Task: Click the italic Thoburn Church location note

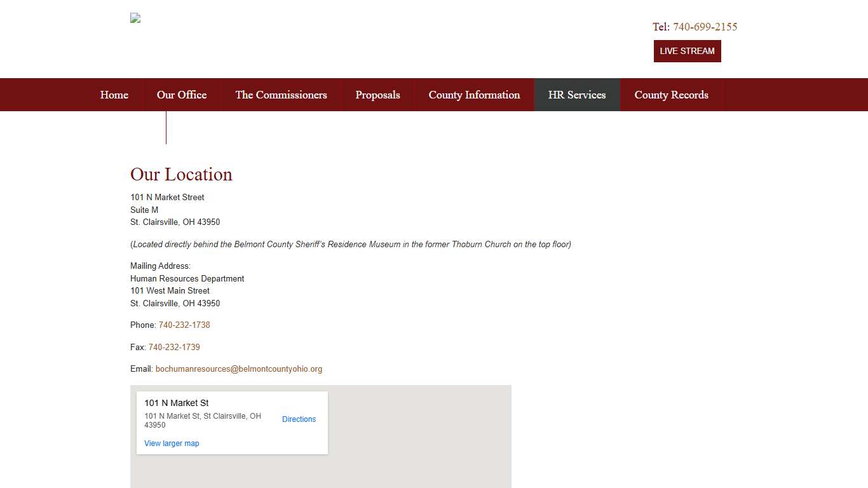Action: coord(351,244)
